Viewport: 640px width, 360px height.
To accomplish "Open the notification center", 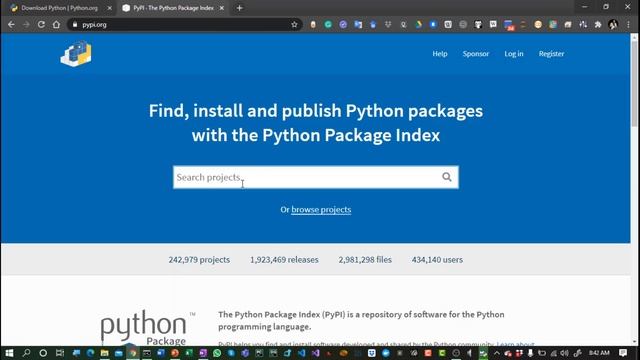I will pyautogui.click(x=623, y=353).
